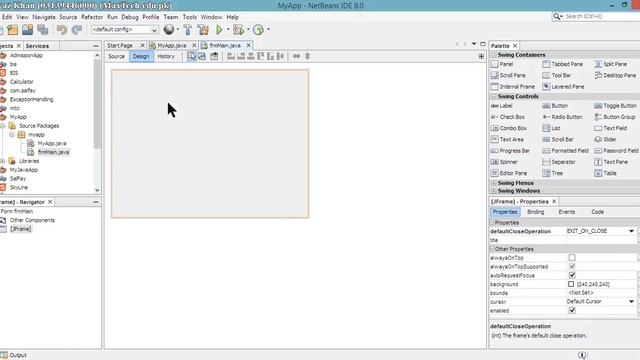Select Check Box control in Palette
Image resolution: width=640 pixels, height=360 pixels.
point(508,117)
